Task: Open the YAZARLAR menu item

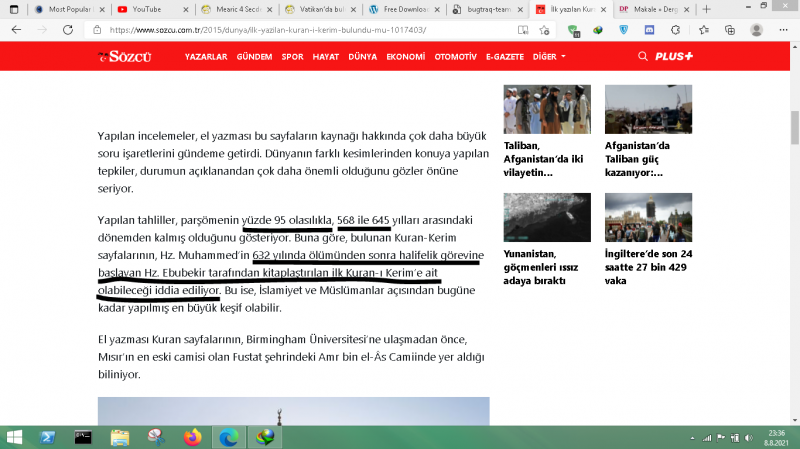Action: [x=206, y=57]
